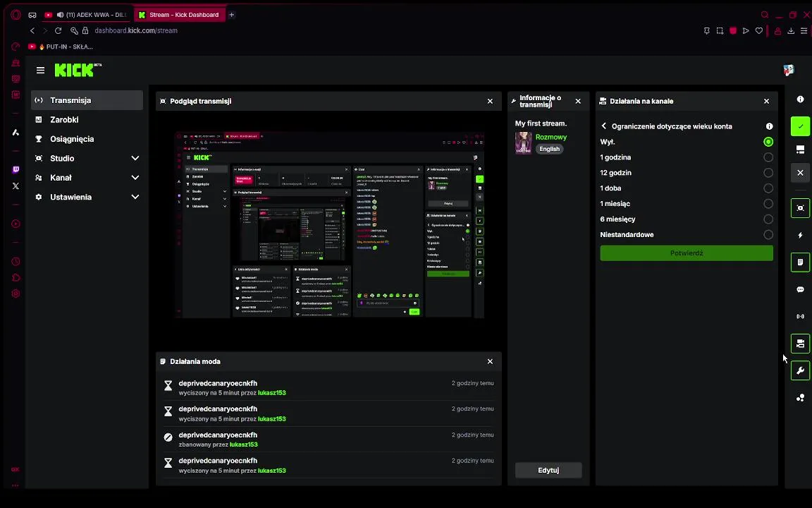Click the browser pin icon in address bar
Viewport: 812px width, 508px height.
pyautogui.click(x=706, y=30)
